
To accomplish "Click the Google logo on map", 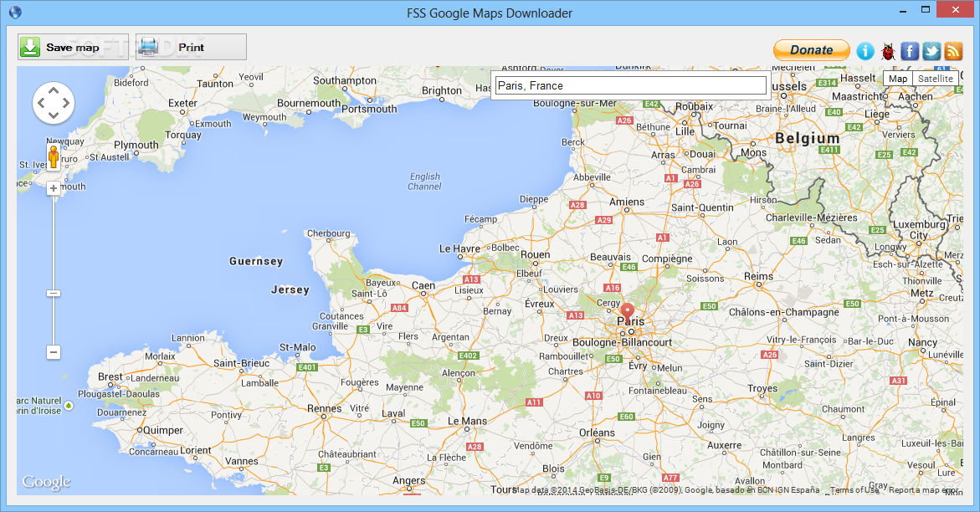I will pos(46,482).
